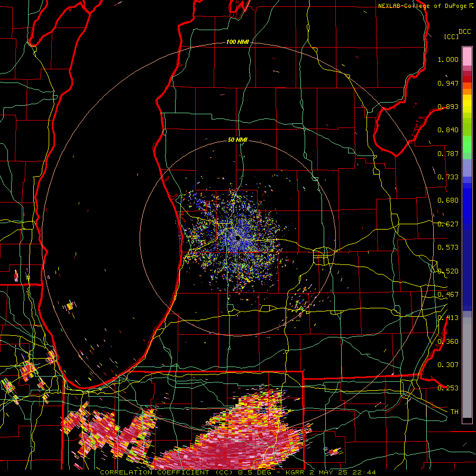476x476 pixels.
Task: Click the 0.733 scale value
Action: pyautogui.click(x=448, y=177)
